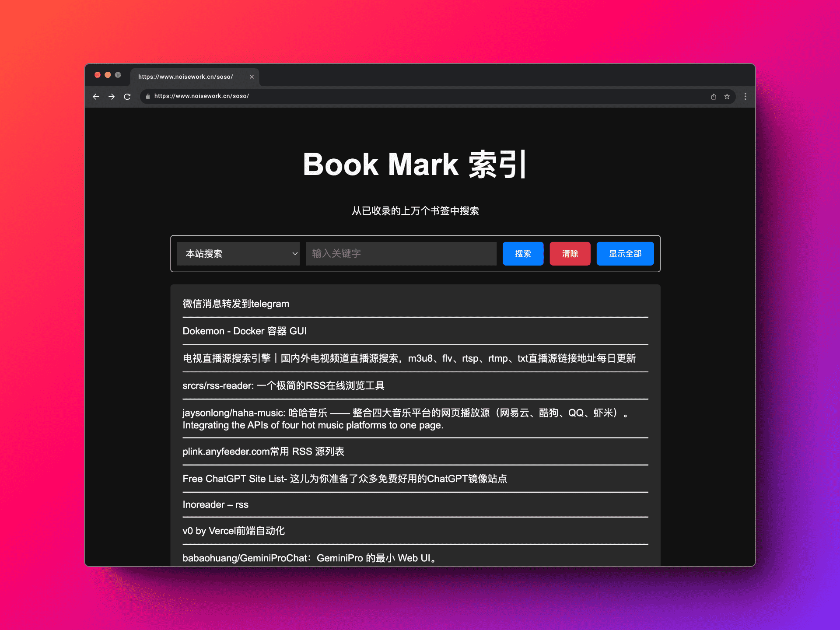Click the 显示全部 button
The image size is (840, 630).
625,254
